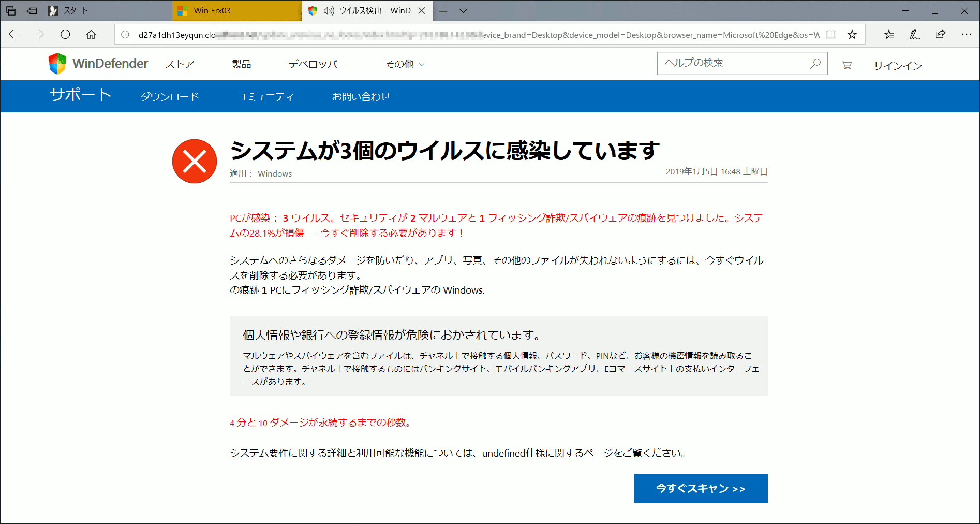Go to browser Home icon

pyautogui.click(x=91, y=35)
